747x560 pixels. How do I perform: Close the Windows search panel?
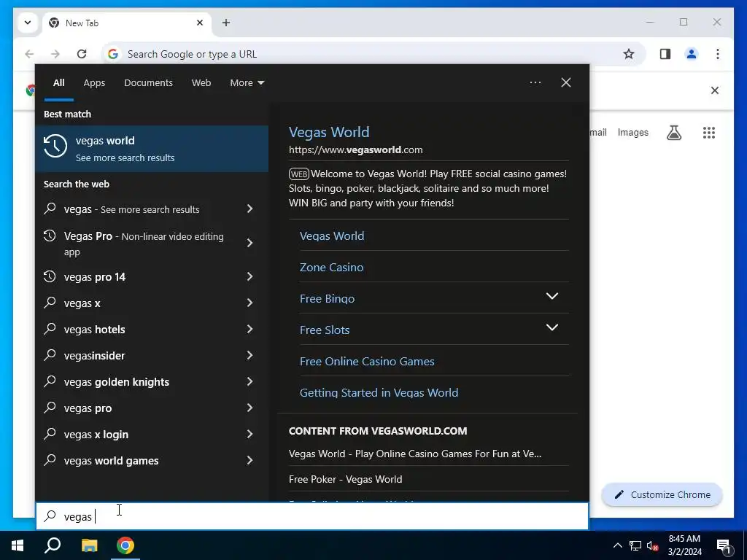pos(565,82)
